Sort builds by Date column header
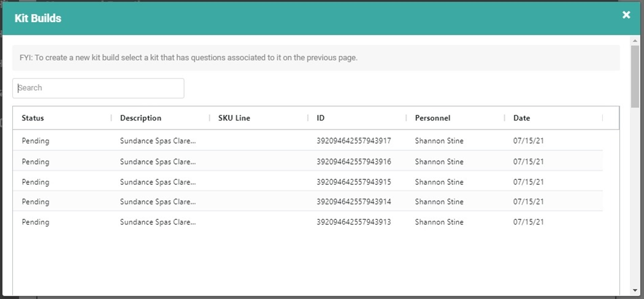644x299 pixels. coord(521,118)
